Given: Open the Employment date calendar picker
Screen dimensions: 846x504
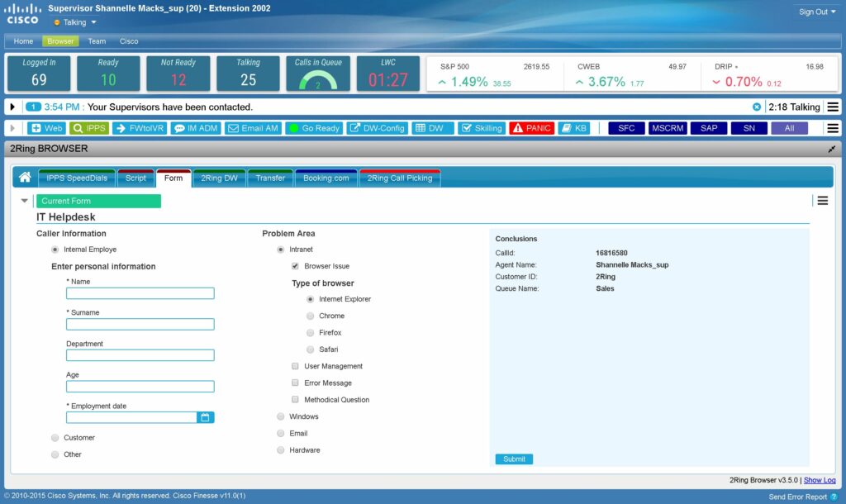Looking at the screenshot, I should point(204,417).
